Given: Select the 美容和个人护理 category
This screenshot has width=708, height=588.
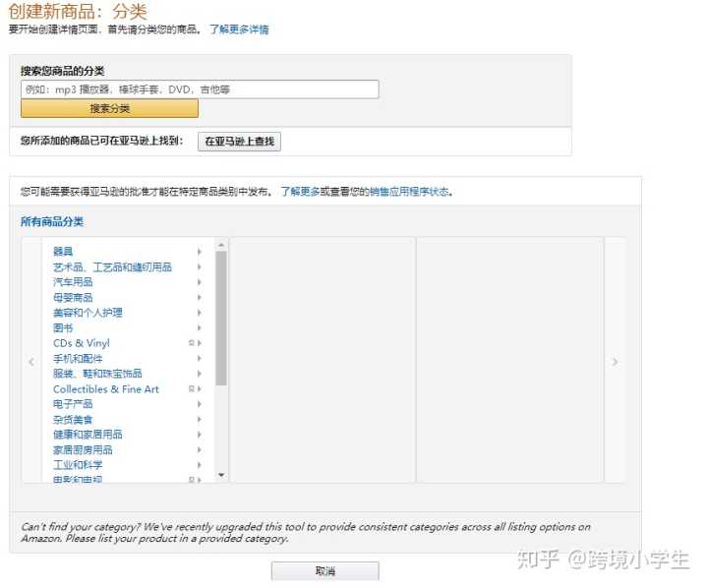Looking at the screenshot, I should tap(88, 313).
